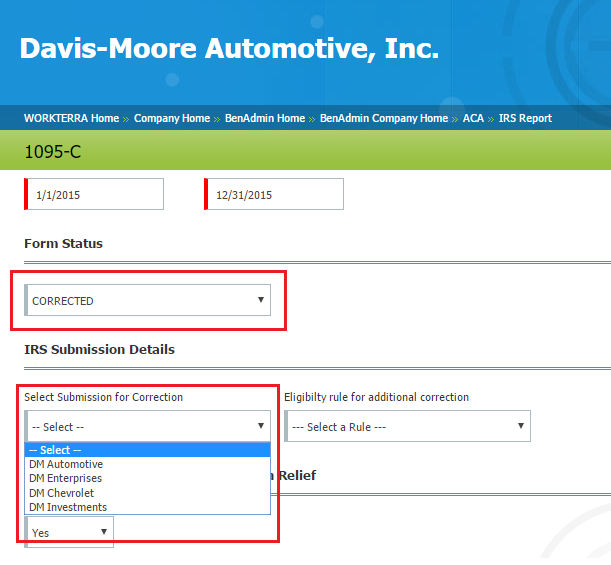Expand the Eligibility rule dropdown

pyautogui.click(x=407, y=426)
